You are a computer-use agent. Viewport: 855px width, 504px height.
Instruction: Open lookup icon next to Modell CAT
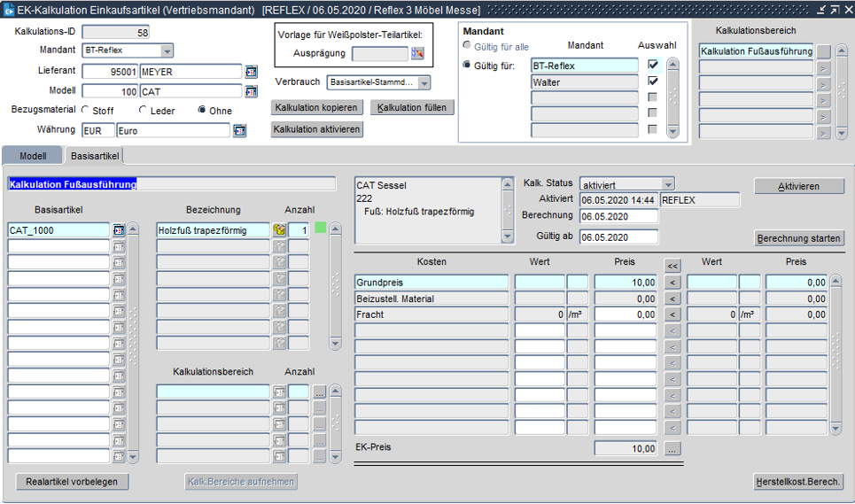251,91
